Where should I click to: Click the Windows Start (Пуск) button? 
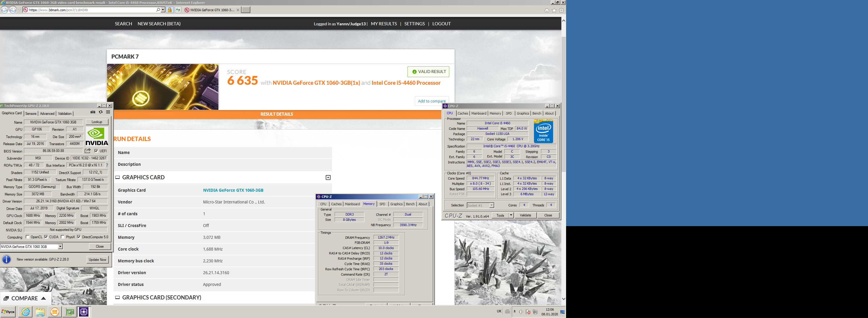[8, 312]
